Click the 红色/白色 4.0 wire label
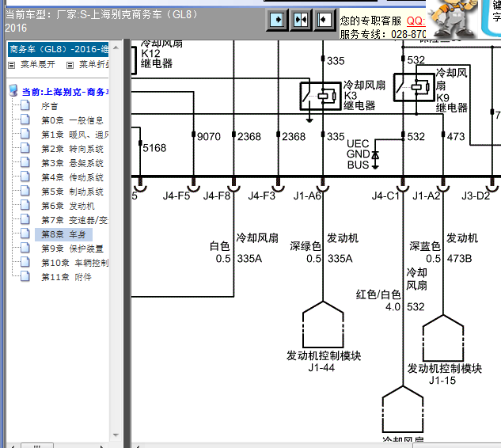The width and height of the screenshot is (501, 448). (378, 300)
